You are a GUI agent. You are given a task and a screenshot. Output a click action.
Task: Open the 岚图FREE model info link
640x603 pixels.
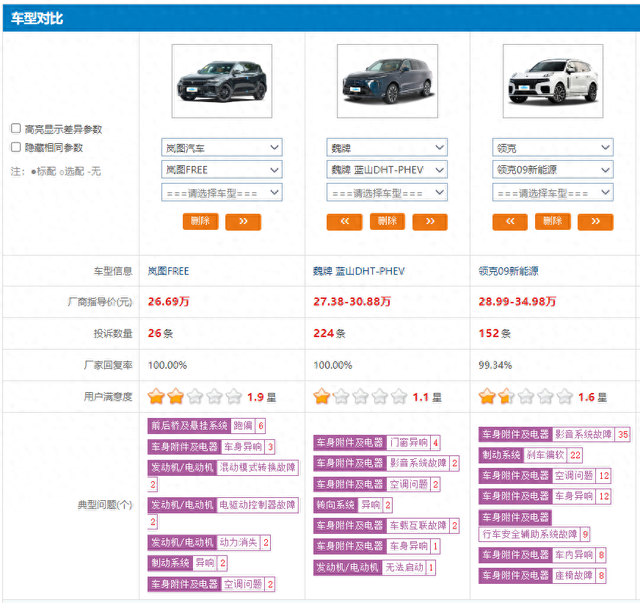click(x=168, y=271)
